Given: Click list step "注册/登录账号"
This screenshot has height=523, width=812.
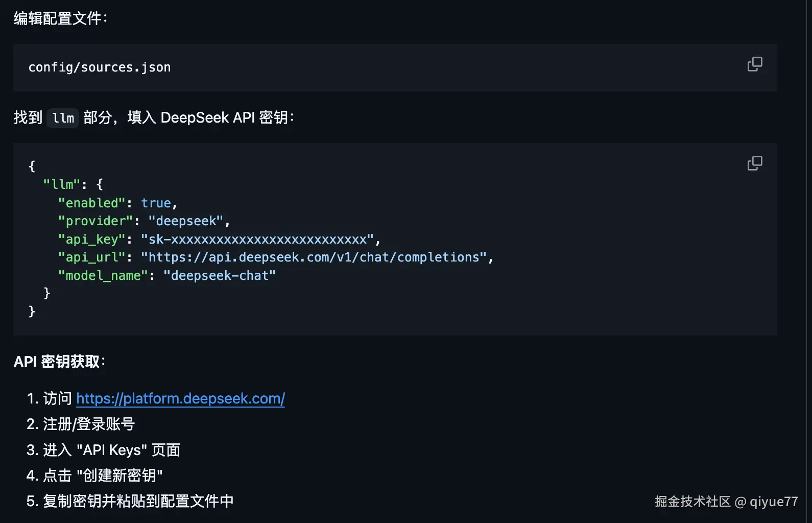Looking at the screenshot, I should point(88,424).
